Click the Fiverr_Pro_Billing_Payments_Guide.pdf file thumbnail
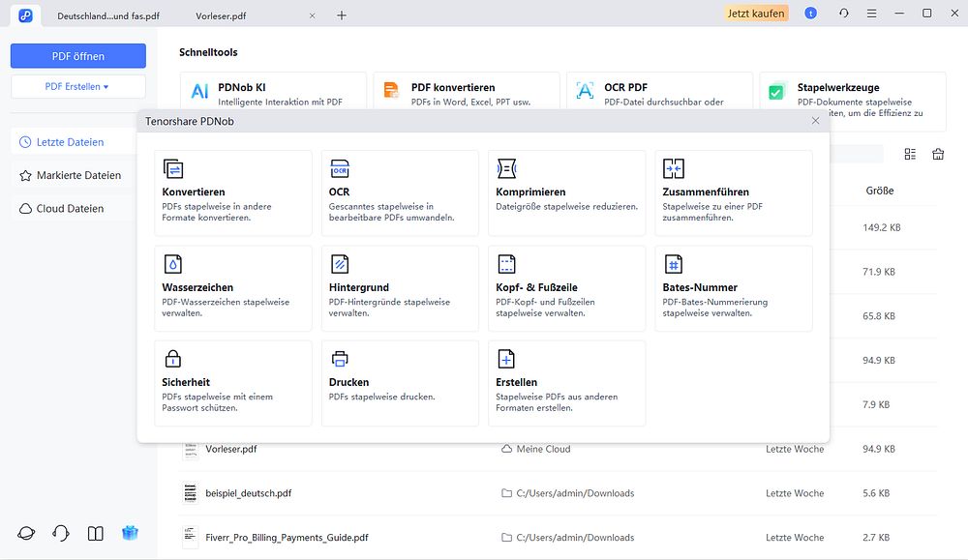Image resolution: width=968 pixels, height=560 pixels. [x=190, y=537]
